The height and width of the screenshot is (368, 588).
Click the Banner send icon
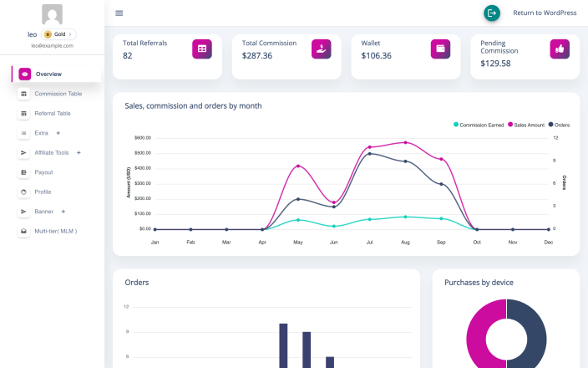pyautogui.click(x=23, y=212)
